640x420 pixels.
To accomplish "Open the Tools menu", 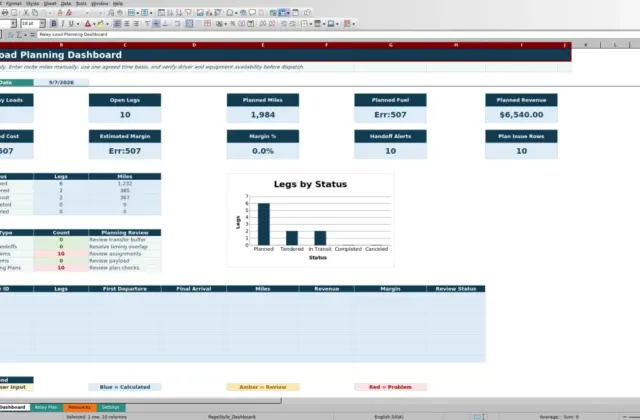I will tap(81, 3).
